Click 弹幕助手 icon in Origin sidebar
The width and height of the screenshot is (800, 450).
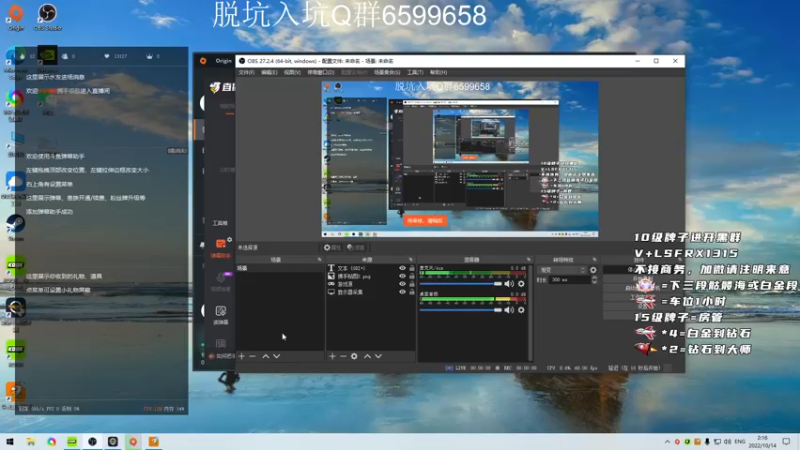pos(220,248)
